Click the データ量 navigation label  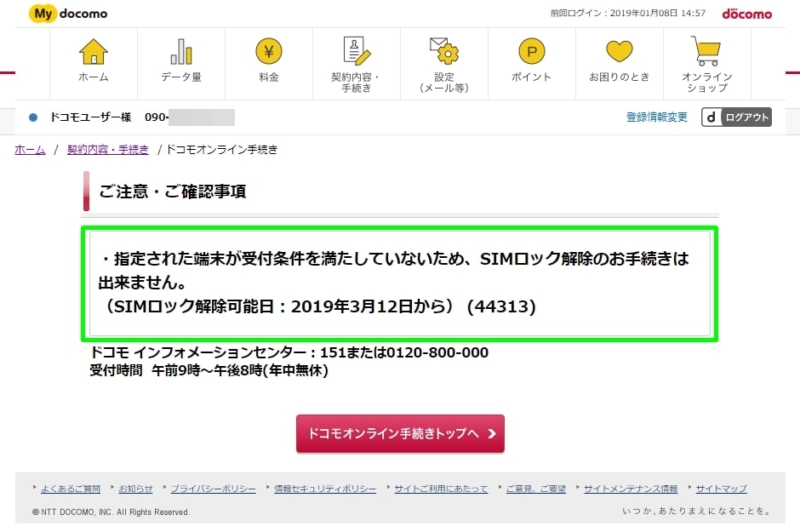click(x=181, y=77)
